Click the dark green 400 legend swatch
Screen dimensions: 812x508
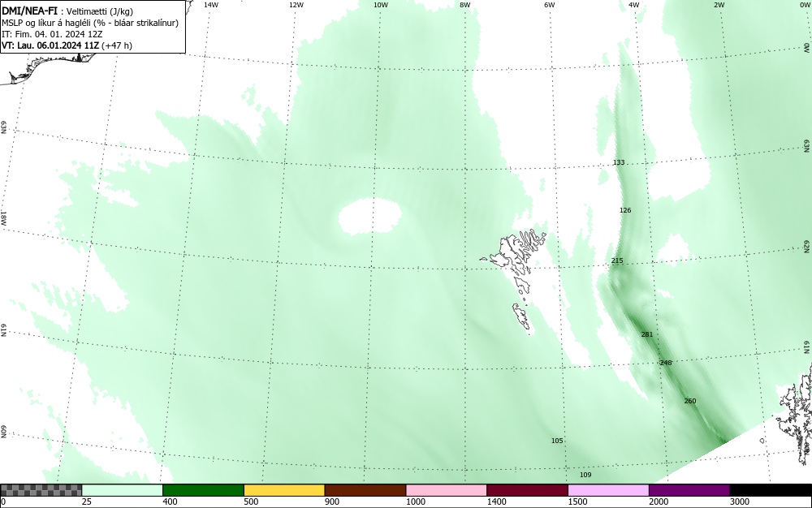tap(203, 490)
